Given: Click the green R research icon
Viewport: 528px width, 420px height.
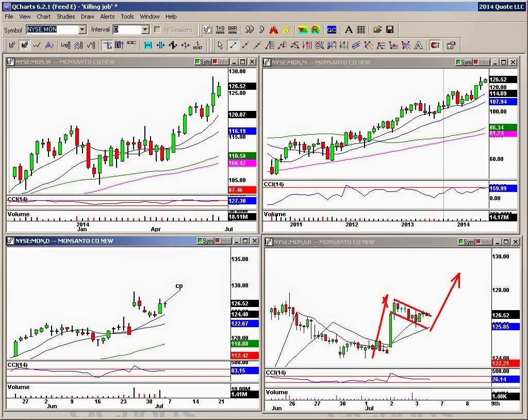Looking at the screenshot, I should (315, 29).
